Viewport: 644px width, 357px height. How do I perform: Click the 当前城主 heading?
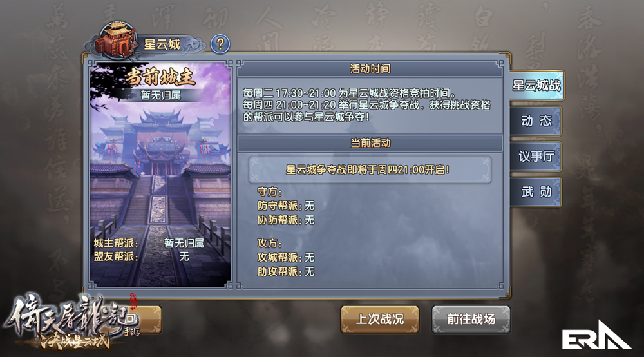click(x=160, y=77)
